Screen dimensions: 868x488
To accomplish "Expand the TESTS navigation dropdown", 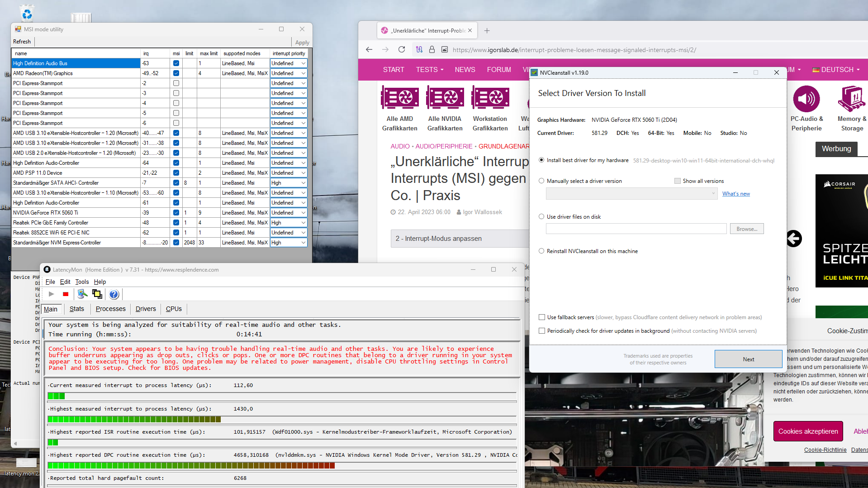I will point(430,70).
